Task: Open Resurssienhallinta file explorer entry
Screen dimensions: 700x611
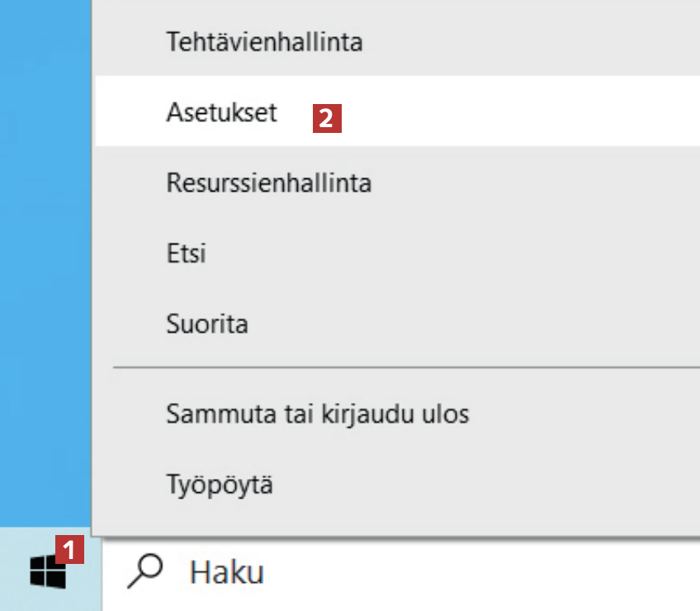Action: (x=268, y=182)
